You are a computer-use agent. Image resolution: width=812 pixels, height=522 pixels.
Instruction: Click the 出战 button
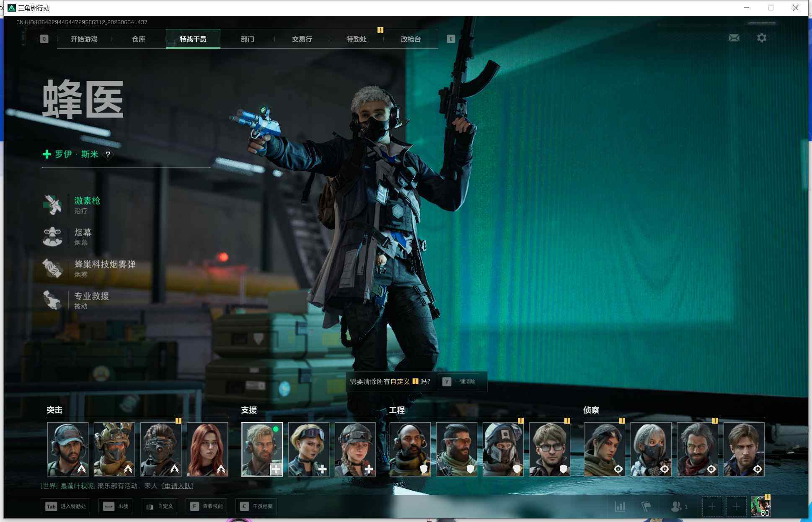pos(116,507)
